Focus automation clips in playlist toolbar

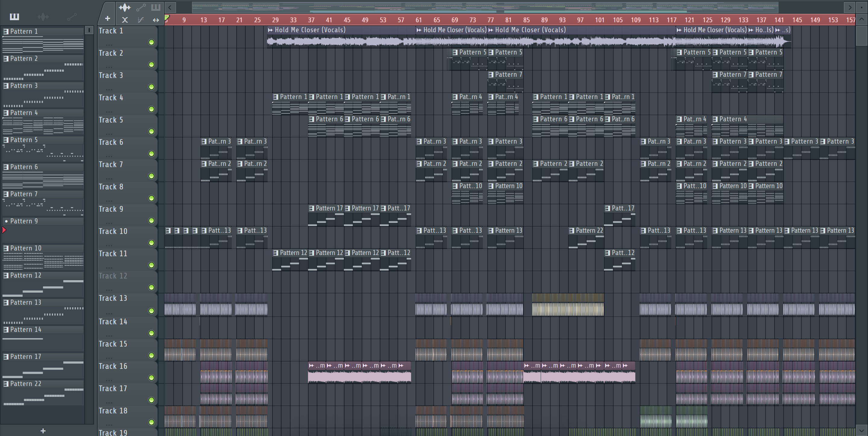point(141,7)
